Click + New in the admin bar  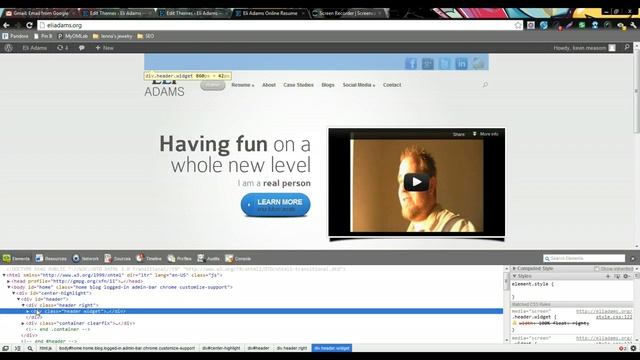pos(104,48)
